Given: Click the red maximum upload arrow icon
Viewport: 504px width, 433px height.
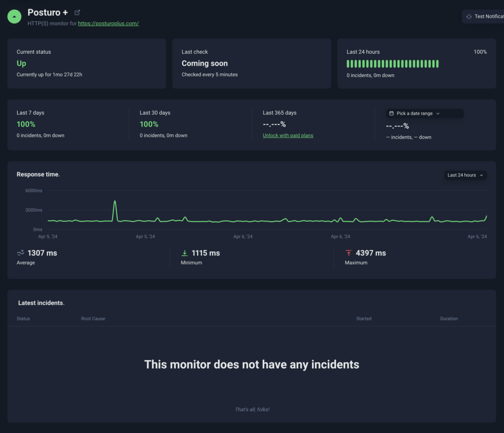Looking at the screenshot, I should coord(348,253).
